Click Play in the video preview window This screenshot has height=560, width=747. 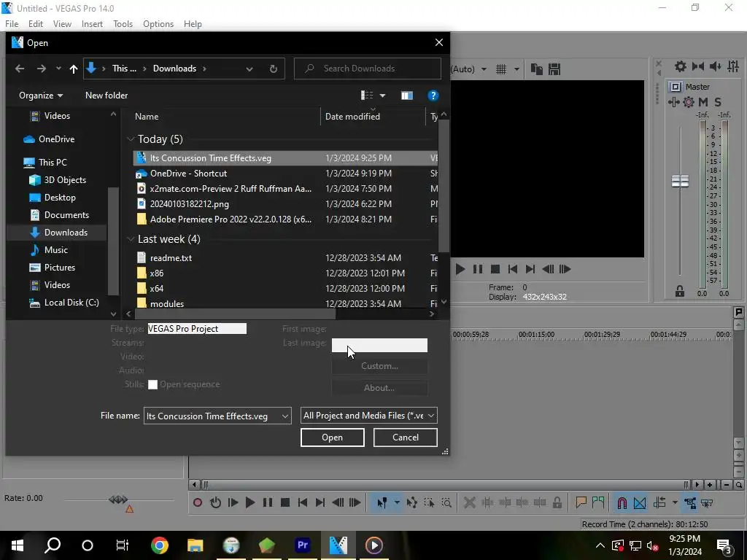[x=460, y=269]
